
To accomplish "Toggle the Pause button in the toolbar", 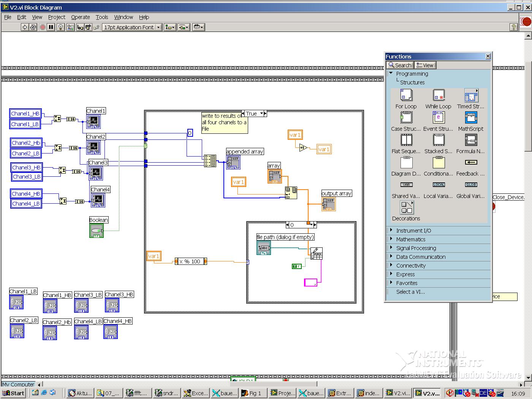I will 51,27.
